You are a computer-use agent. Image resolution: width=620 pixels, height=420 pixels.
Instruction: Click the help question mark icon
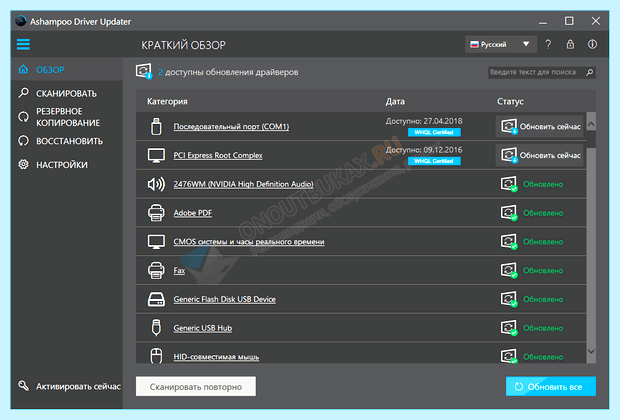point(548,44)
